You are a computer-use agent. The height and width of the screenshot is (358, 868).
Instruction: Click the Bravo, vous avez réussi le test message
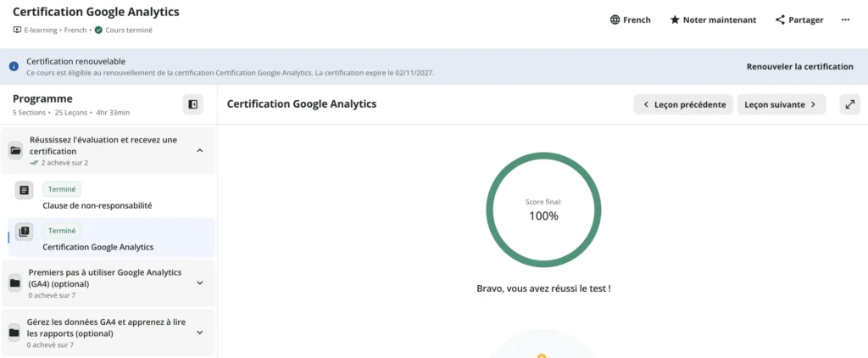click(x=543, y=288)
